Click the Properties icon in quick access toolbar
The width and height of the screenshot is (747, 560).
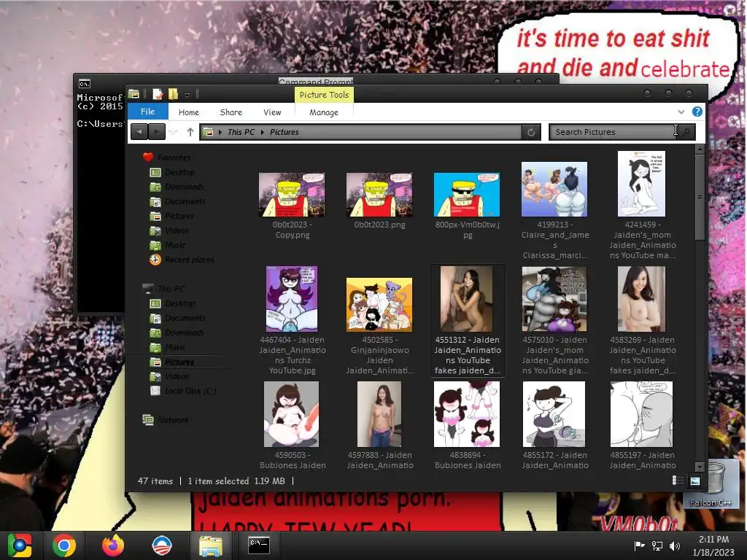click(x=158, y=94)
